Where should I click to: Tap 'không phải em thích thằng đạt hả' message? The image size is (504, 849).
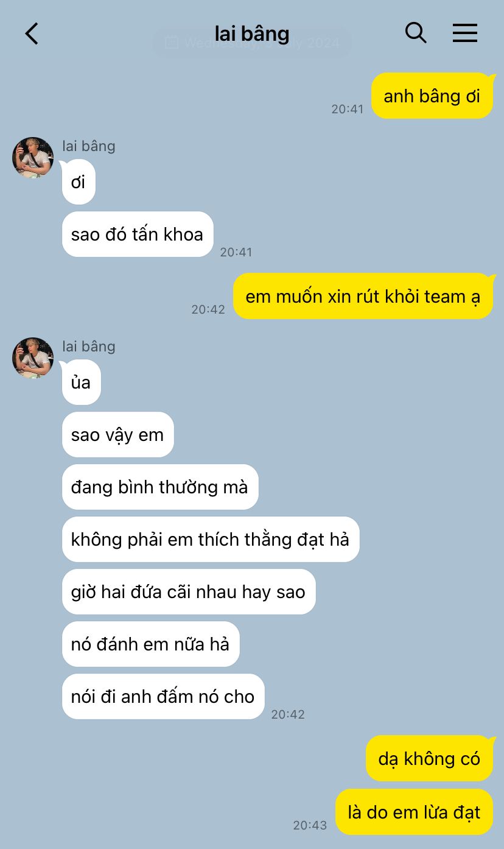211,540
